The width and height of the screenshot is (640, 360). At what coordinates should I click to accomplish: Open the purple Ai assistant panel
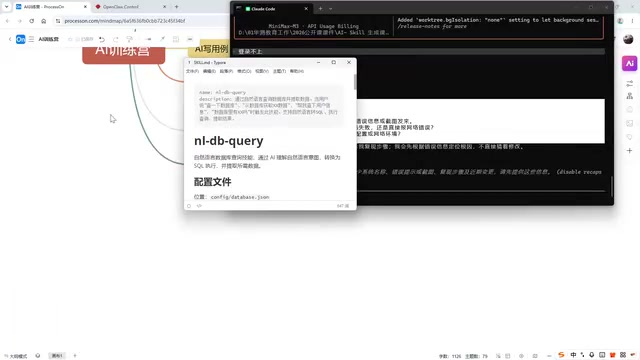[x=629, y=63]
